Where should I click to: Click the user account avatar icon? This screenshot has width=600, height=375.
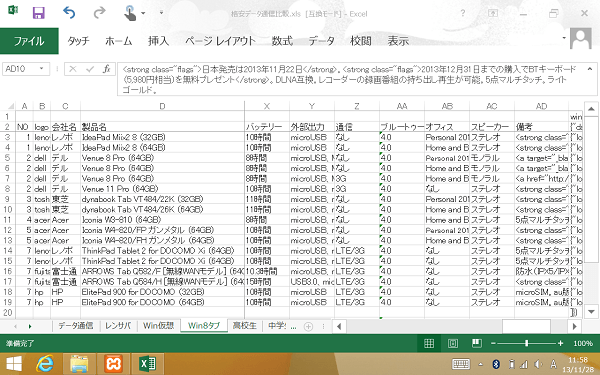click(x=580, y=39)
